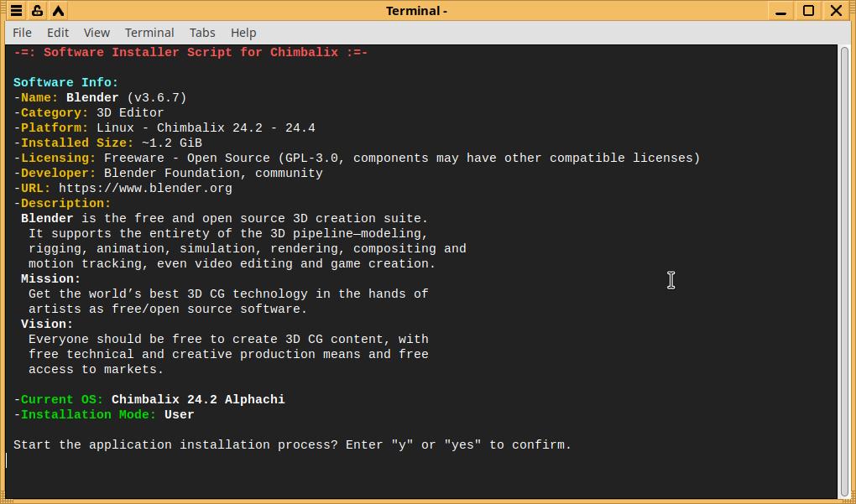This screenshot has width=856, height=504.
Task: Close the Terminal window
Action: pyautogui.click(x=836, y=11)
